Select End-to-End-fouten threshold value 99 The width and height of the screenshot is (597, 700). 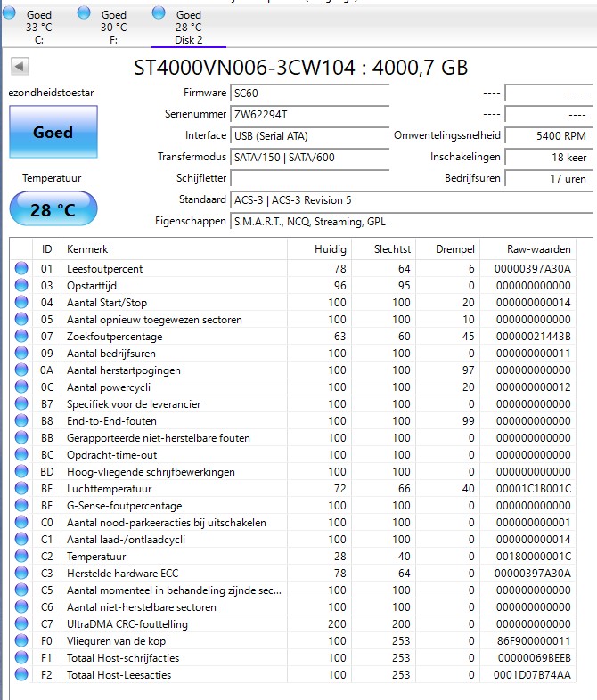(x=468, y=420)
